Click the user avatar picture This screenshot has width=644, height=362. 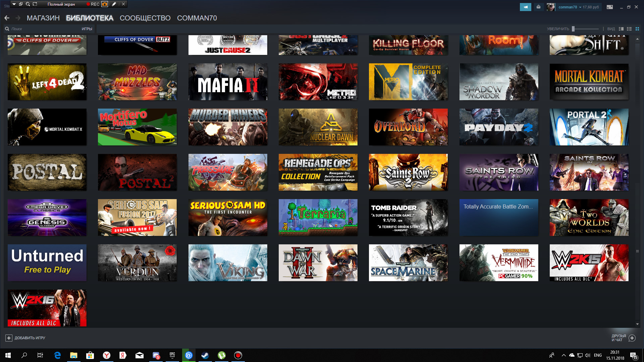pos(550,7)
